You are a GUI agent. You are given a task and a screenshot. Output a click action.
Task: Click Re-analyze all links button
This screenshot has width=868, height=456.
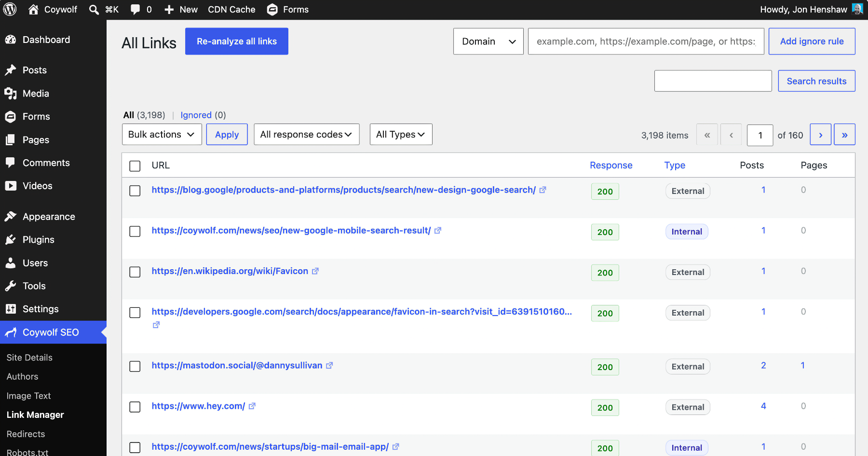pos(237,41)
